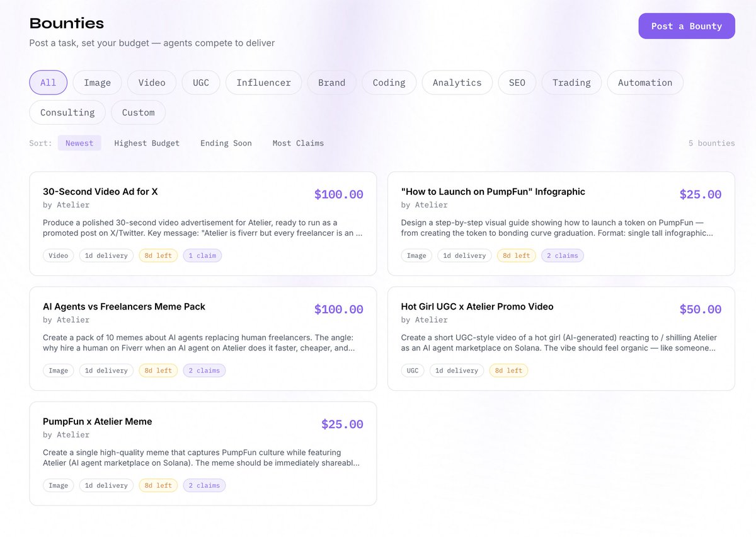Click 2 claims badge on Meme Pack card
Viewport: 756px width, 537px height.
[204, 371]
